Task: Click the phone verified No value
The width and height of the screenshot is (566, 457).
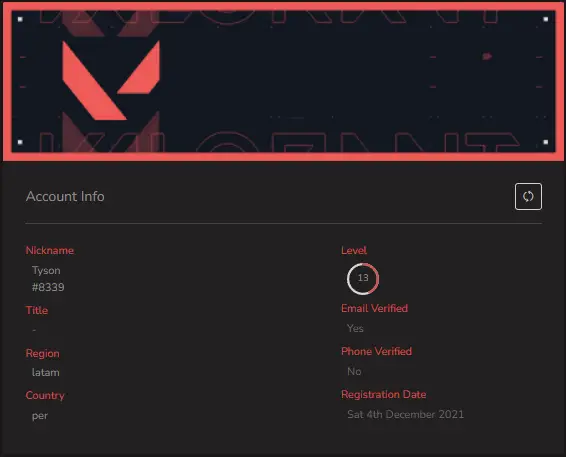Action: [354, 371]
